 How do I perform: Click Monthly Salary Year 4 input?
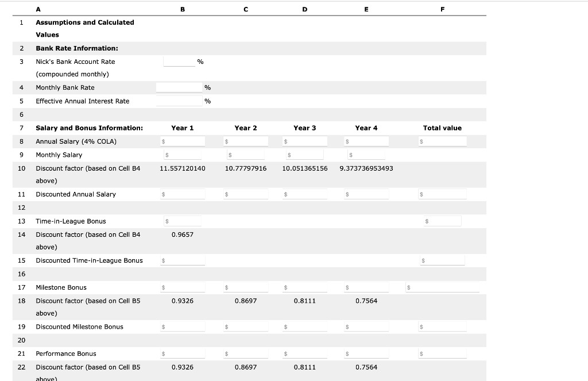pos(366,155)
